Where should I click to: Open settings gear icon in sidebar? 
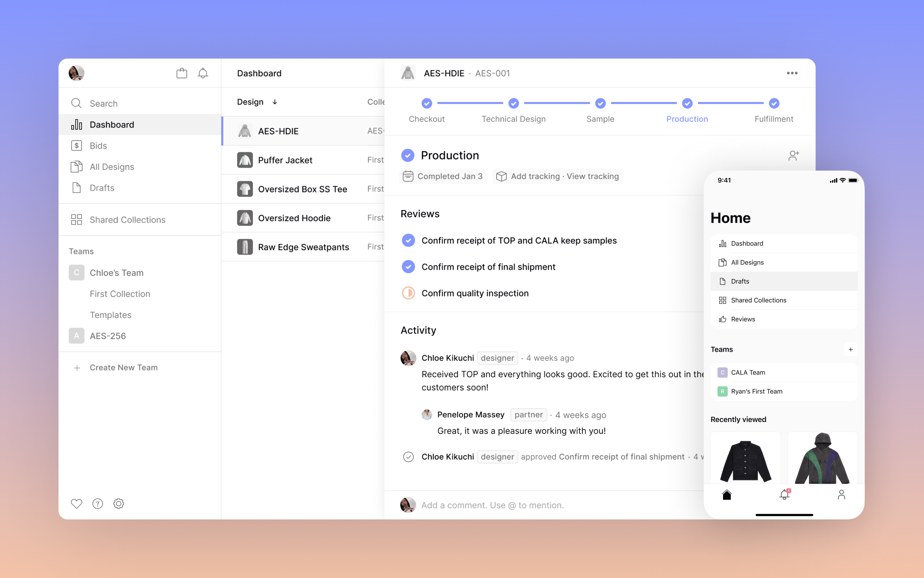click(119, 504)
